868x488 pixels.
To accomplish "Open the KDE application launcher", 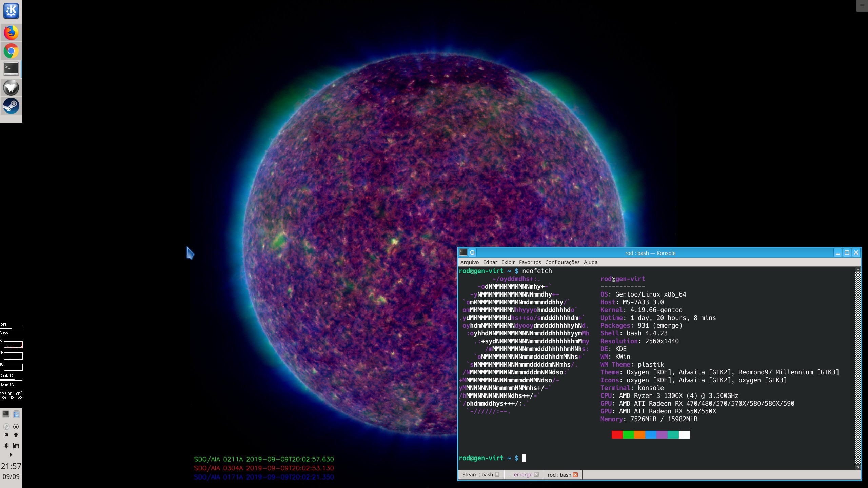I will pyautogui.click(x=11, y=11).
